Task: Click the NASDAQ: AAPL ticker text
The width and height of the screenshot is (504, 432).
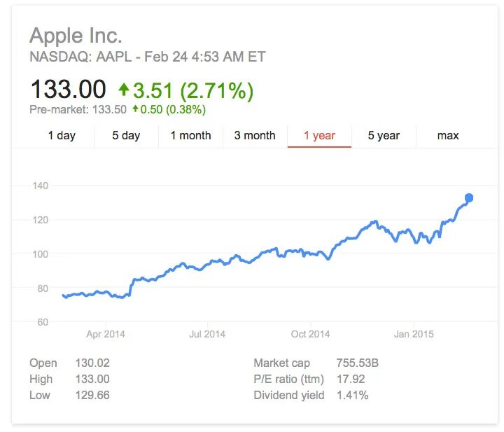Action: tap(80, 57)
